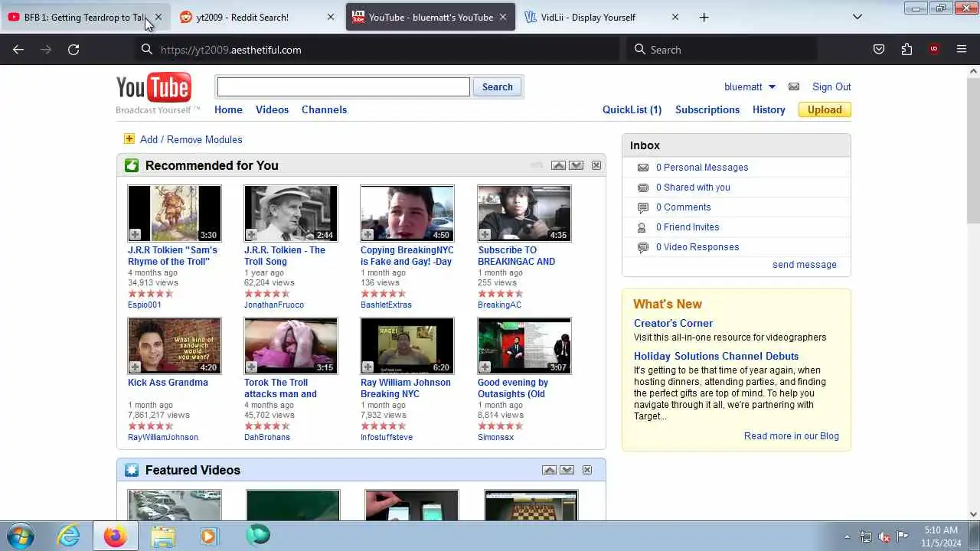The height and width of the screenshot is (551, 980).
Task: Click the Featured Videos module star icon
Action: tap(132, 470)
